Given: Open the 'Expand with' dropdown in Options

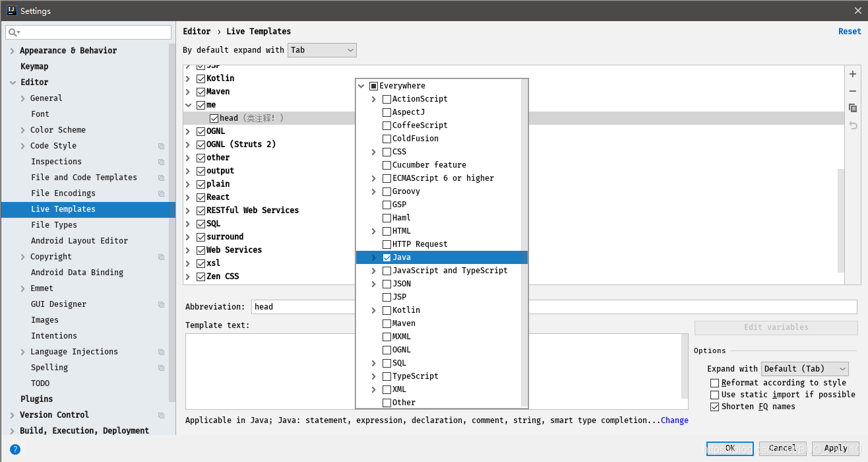Looking at the screenshot, I should 805,368.
